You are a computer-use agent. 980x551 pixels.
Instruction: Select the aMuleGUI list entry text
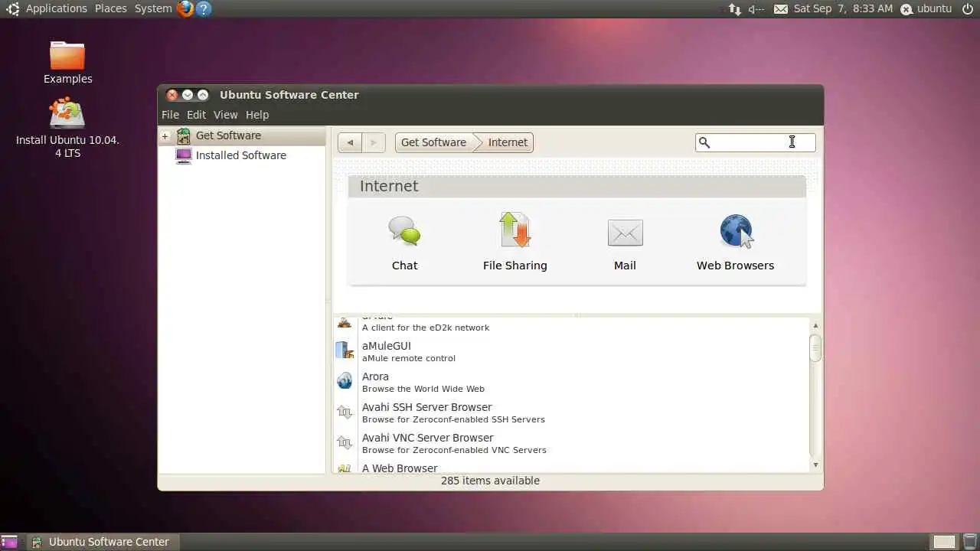tap(387, 346)
